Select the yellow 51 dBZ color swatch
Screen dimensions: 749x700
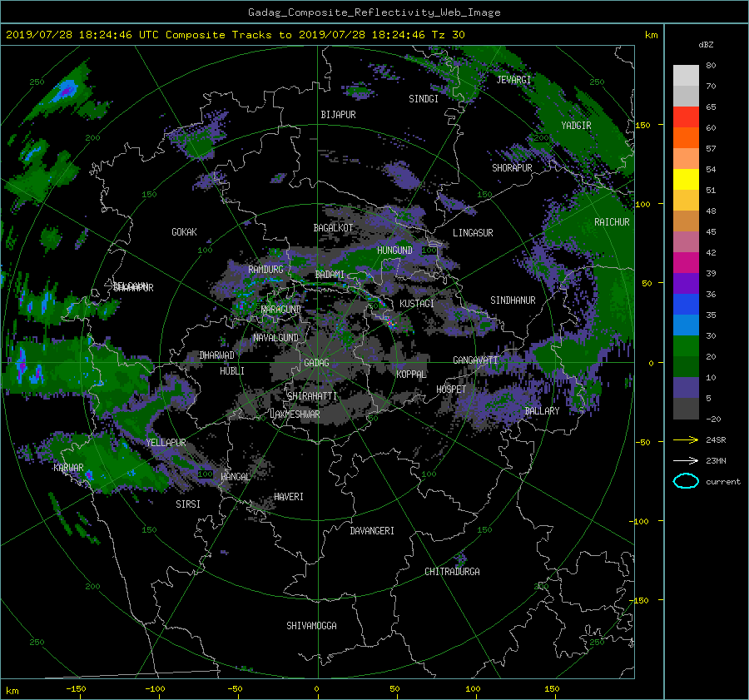(x=686, y=179)
